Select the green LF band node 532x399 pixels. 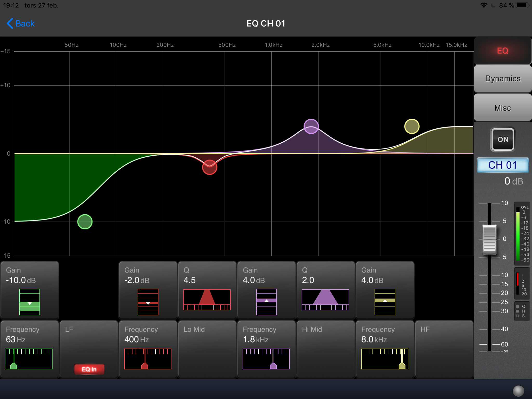click(x=85, y=222)
